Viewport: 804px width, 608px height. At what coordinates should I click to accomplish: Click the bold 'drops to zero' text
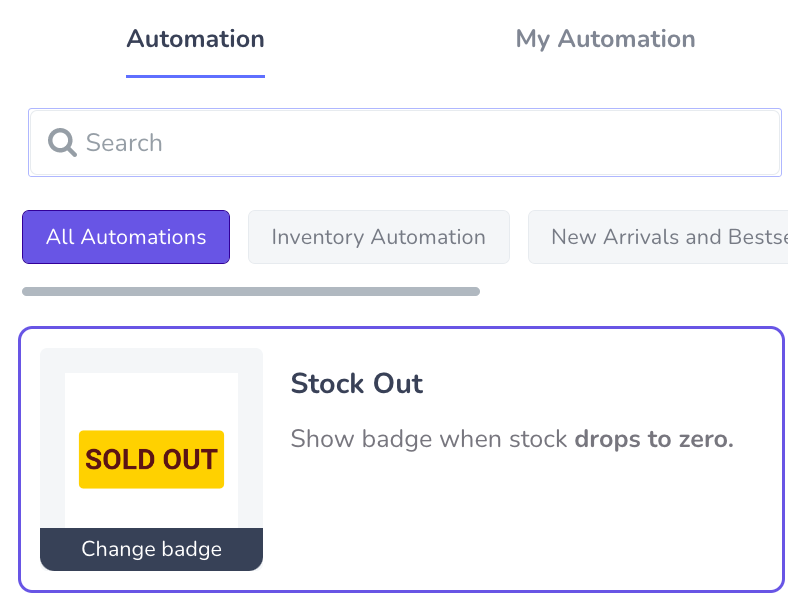(654, 439)
